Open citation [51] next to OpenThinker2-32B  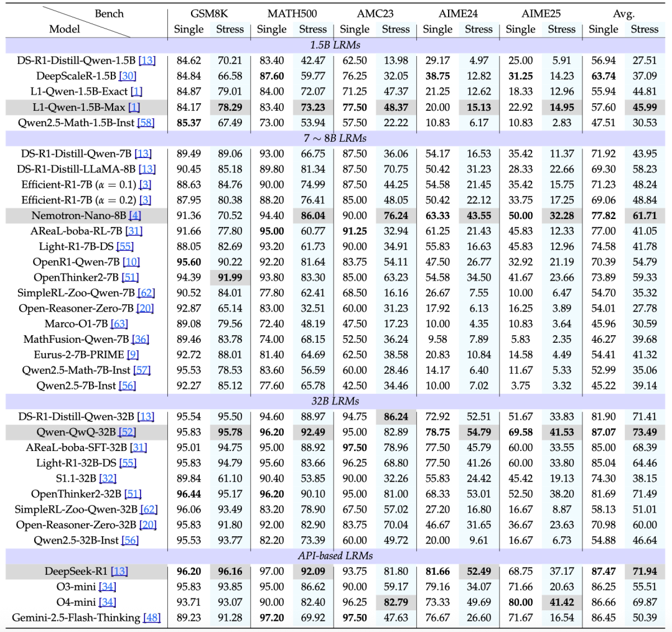tap(133, 494)
